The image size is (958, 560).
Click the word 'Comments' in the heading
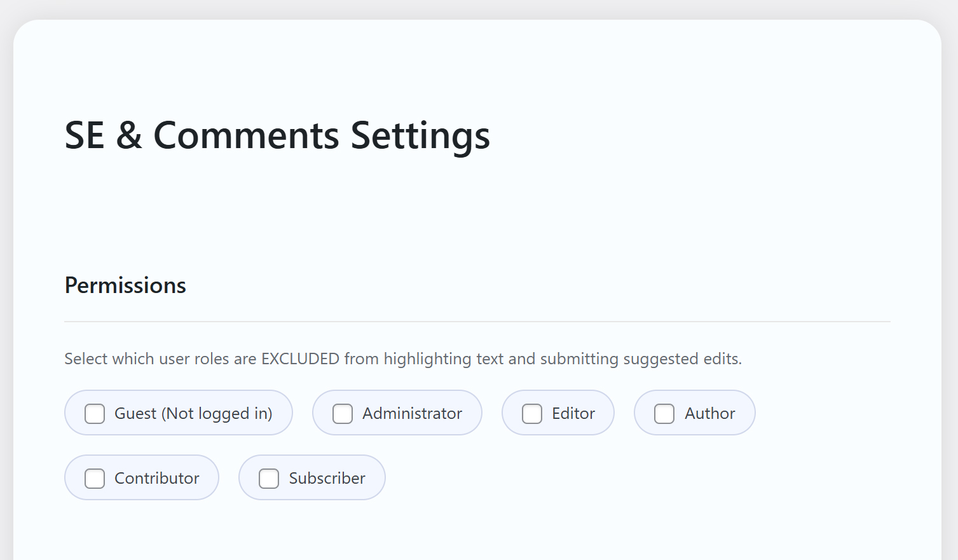tap(246, 135)
